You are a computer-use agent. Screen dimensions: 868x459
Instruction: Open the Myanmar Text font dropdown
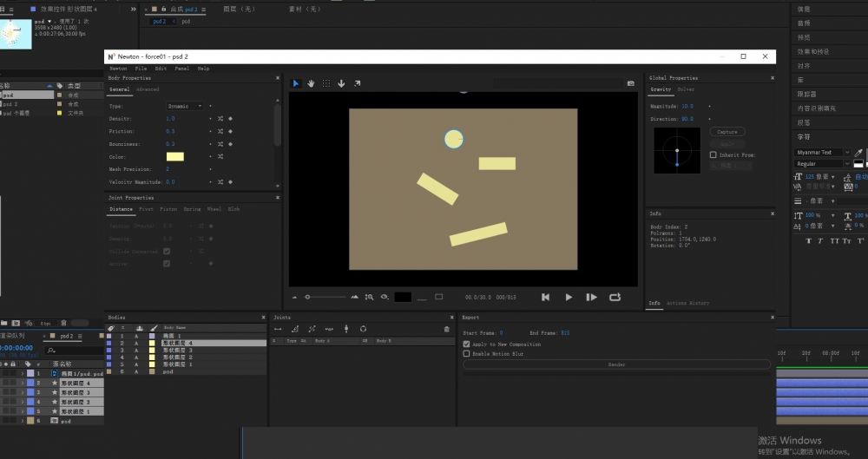tap(819, 153)
